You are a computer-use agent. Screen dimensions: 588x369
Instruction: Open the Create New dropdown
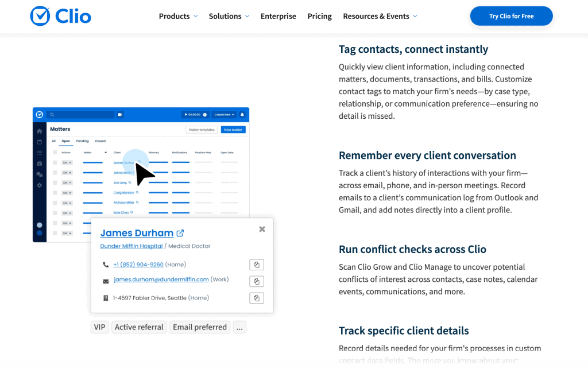(225, 115)
